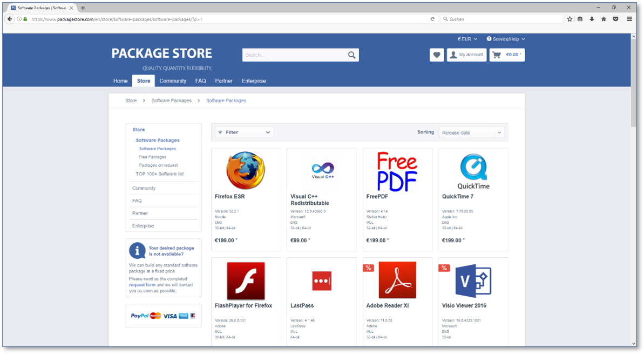Focus the browser Suchen search box

point(502,19)
